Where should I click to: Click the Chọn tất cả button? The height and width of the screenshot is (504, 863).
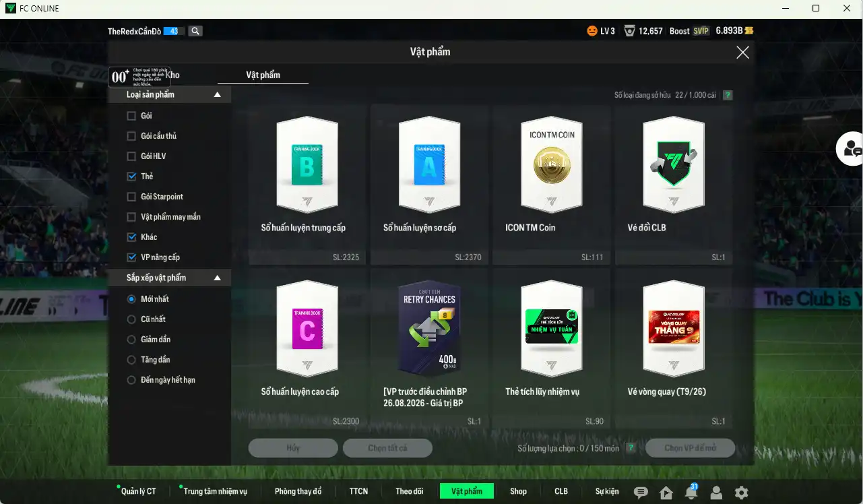[387, 448]
